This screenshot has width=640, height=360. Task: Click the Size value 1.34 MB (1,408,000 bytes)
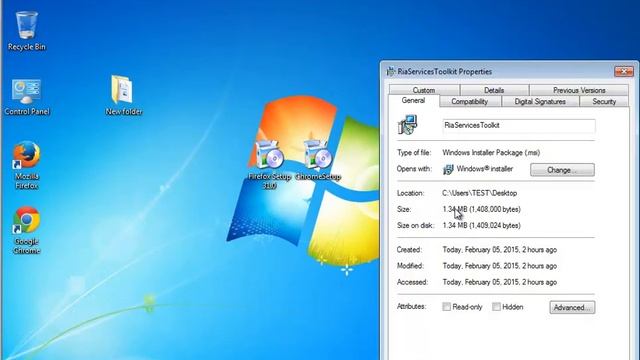pos(482,209)
